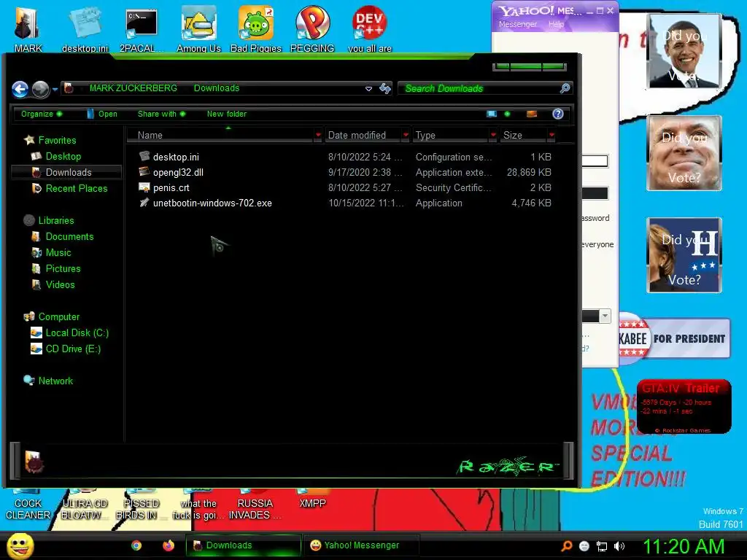747x560 pixels.
Task: Open the XMPP desktop shortcut
Action: (312, 499)
